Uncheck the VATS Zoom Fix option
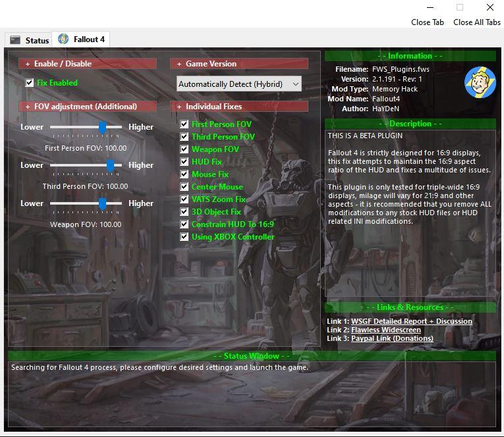This screenshot has height=437, width=504. 184,199
